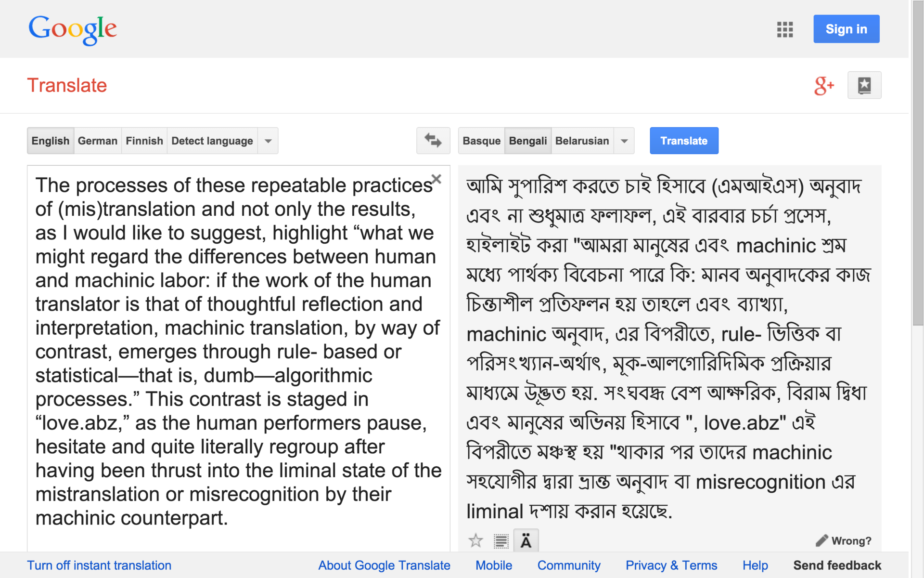This screenshot has width=924, height=578.
Task: Open the Google apps grid
Action: 784,29
